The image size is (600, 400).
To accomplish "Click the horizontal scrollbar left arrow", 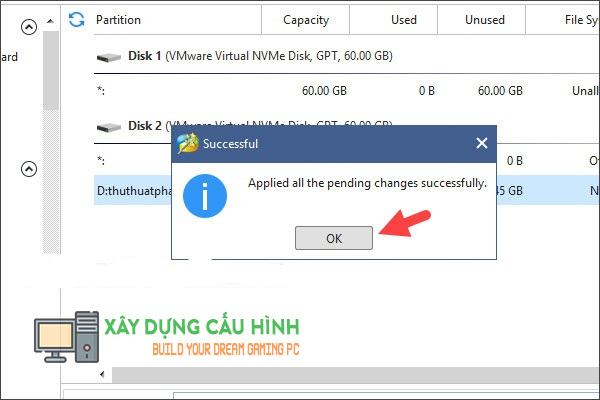I will tap(102, 374).
